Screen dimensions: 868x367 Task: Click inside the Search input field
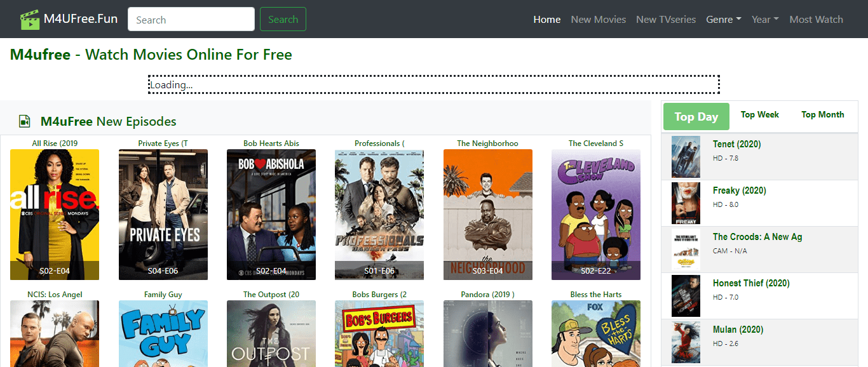[x=191, y=19]
